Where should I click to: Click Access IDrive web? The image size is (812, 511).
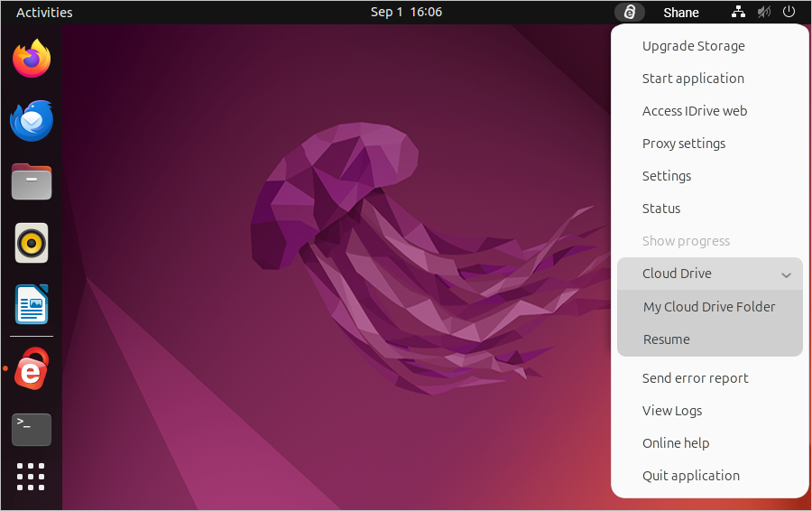coord(694,111)
